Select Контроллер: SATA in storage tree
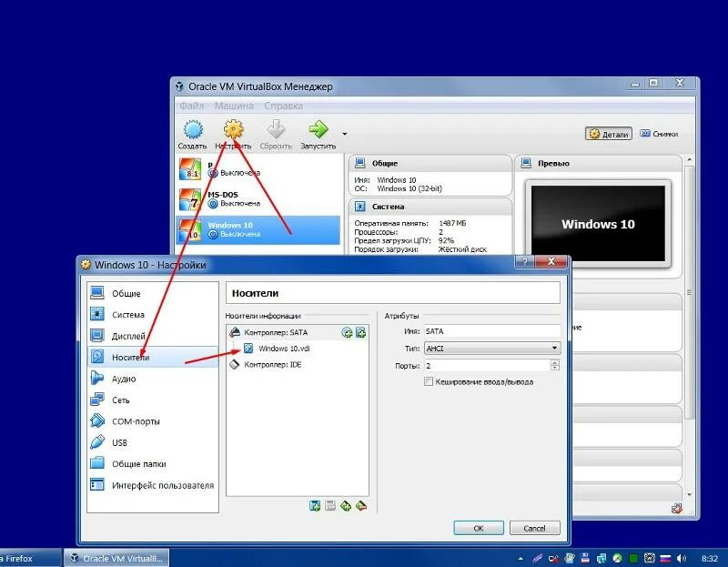Screen dimensions: 728x567 [276, 332]
